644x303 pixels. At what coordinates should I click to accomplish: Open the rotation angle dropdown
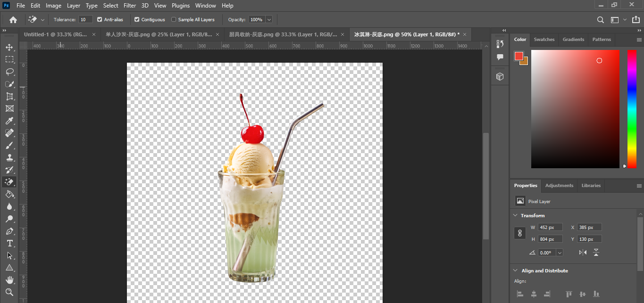[x=560, y=253]
